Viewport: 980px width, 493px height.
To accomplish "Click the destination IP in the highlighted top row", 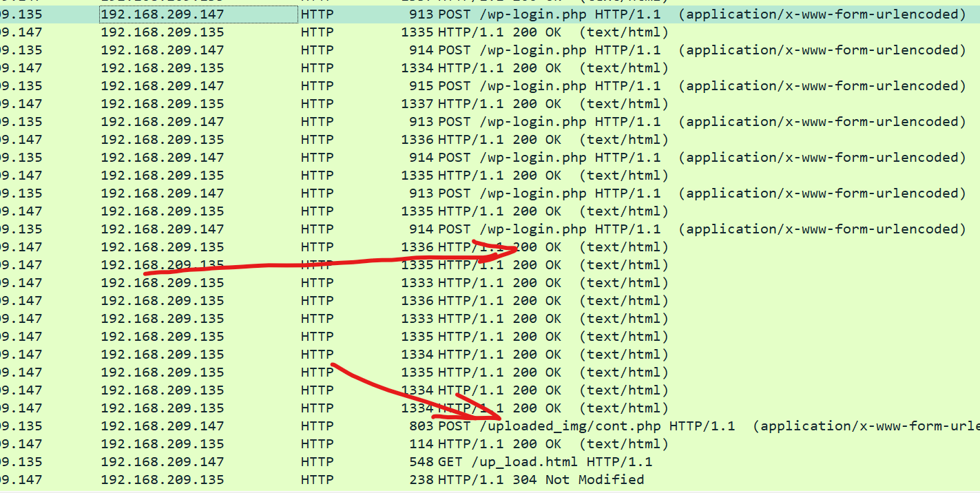I will point(163,14).
